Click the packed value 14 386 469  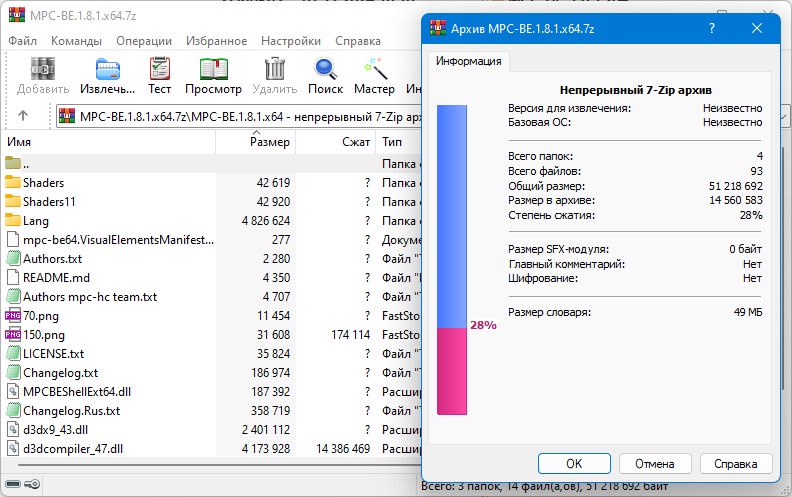click(x=343, y=449)
